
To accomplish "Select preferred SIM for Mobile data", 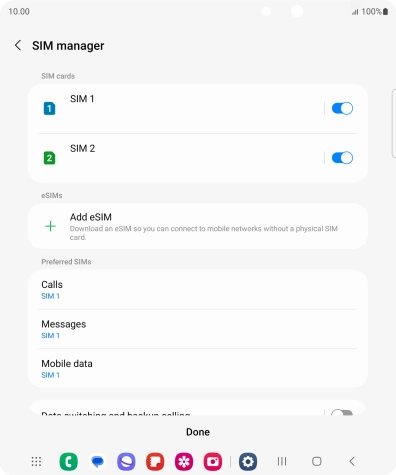I will (x=198, y=368).
